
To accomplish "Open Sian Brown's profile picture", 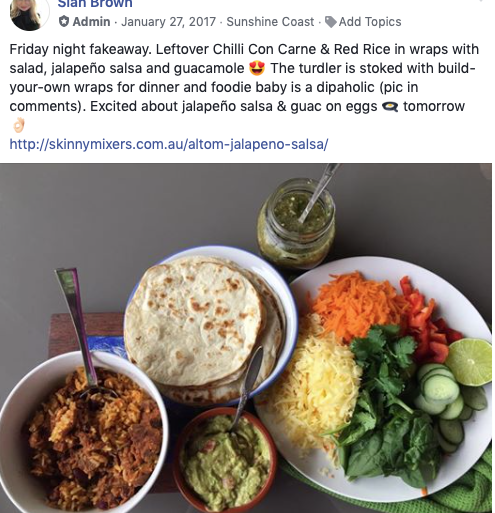I will (x=29, y=13).
